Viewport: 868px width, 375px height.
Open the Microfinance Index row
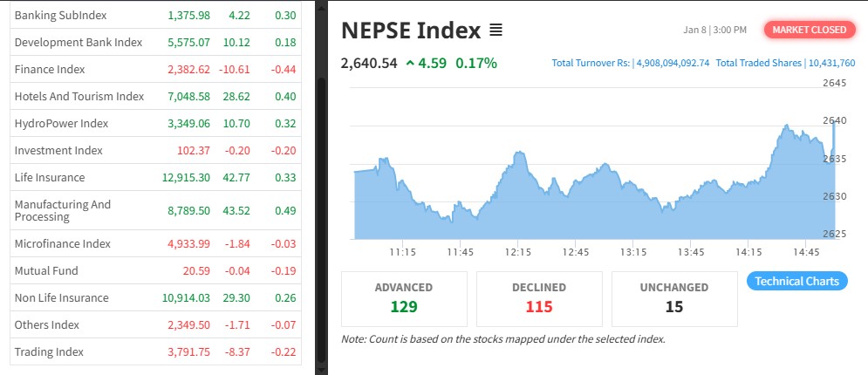click(x=63, y=243)
